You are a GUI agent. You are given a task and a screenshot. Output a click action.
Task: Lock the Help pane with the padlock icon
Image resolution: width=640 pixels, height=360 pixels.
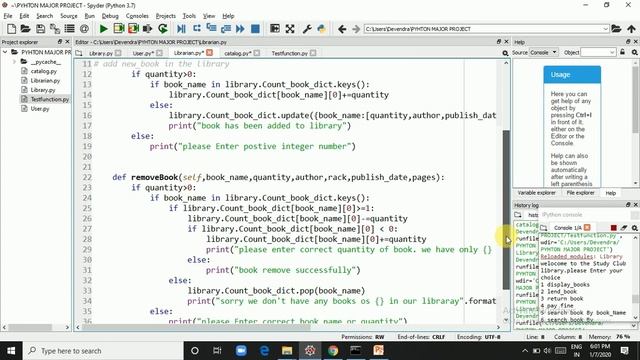click(622, 52)
